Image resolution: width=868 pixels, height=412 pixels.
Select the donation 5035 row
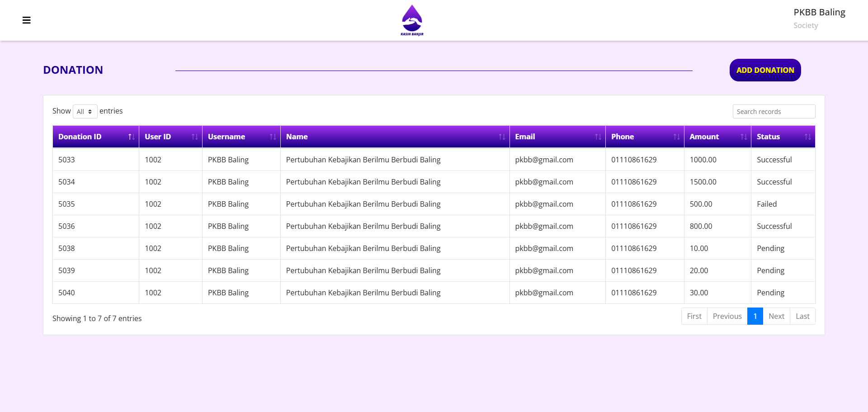[x=363, y=204]
